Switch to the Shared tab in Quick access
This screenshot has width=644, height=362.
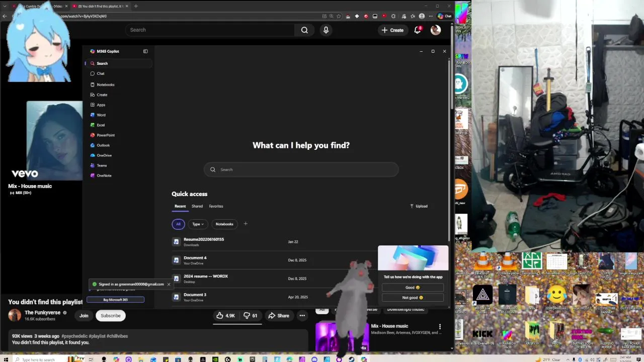point(197,206)
